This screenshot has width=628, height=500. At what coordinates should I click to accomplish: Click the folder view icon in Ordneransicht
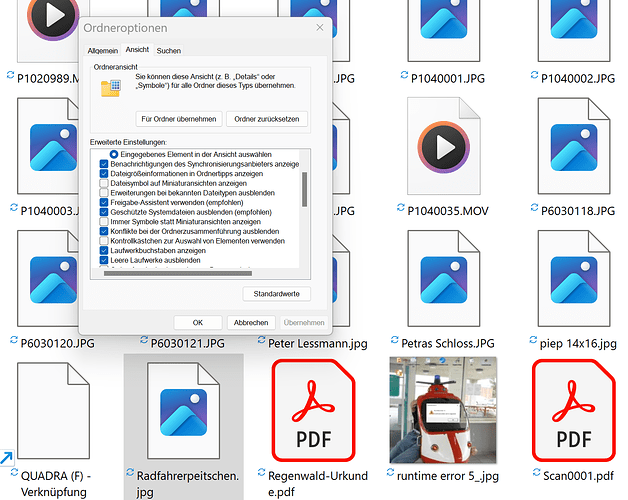tap(111, 88)
